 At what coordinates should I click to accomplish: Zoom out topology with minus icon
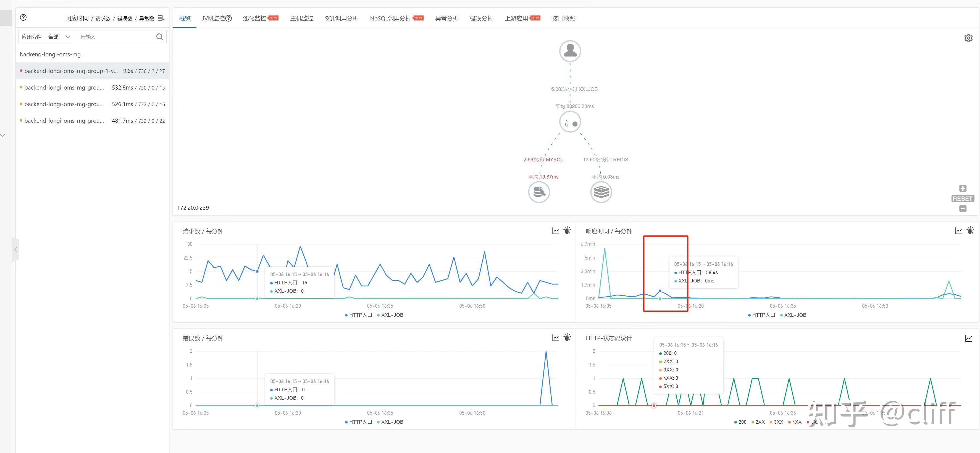[x=963, y=209]
